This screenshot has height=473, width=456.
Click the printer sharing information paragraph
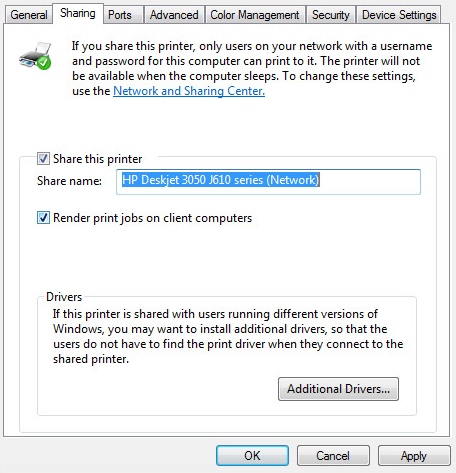tap(252, 68)
